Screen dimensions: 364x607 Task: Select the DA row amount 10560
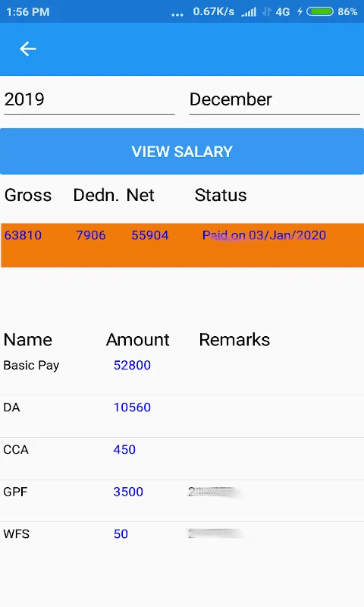(x=132, y=407)
